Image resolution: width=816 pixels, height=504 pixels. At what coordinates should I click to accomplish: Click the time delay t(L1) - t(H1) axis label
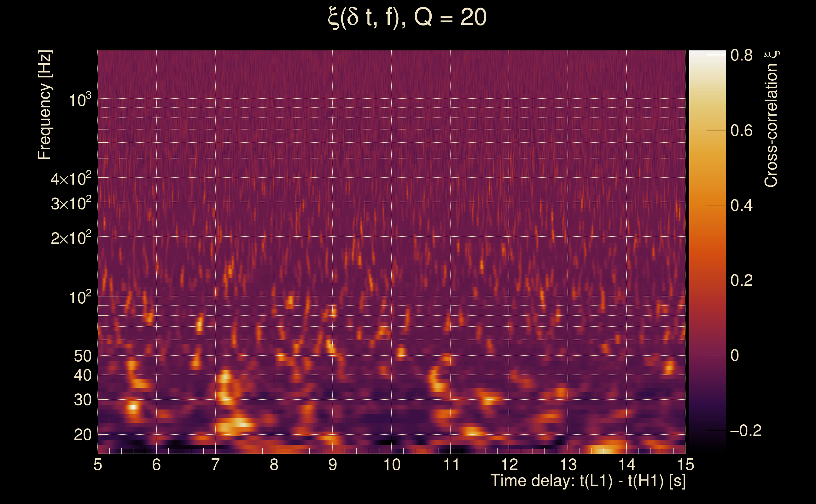588,481
